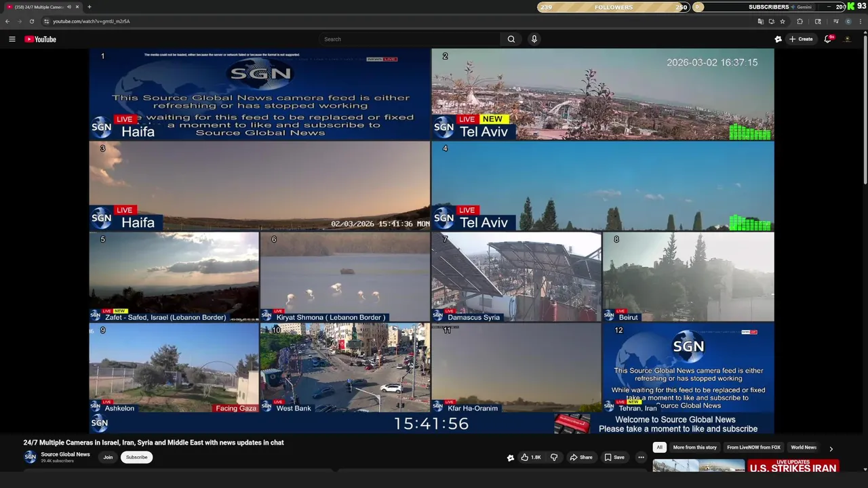Image resolution: width=868 pixels, height=488 pixels.
Task: Click the Source Global News channel avatar
Action: pos(31,457)
